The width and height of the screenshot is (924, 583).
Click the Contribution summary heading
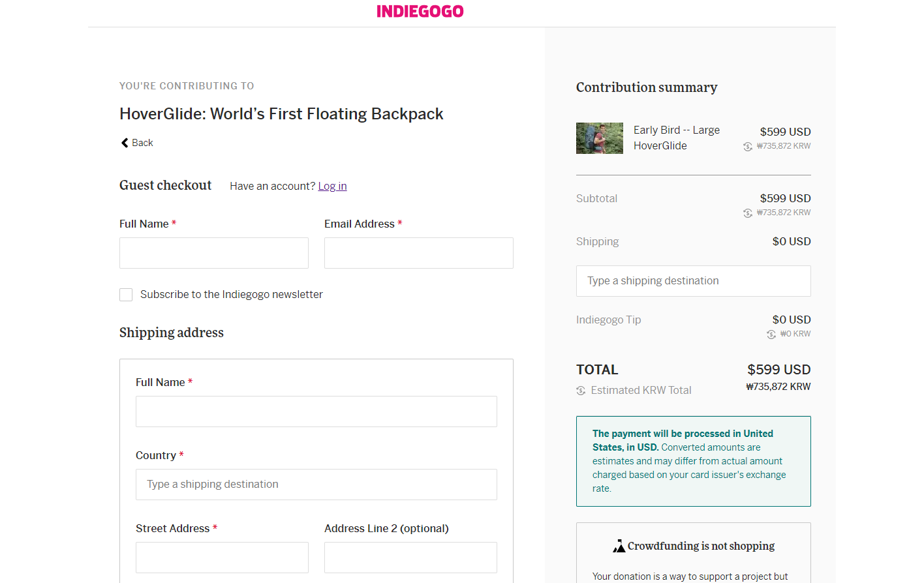[x=647, y=87]
